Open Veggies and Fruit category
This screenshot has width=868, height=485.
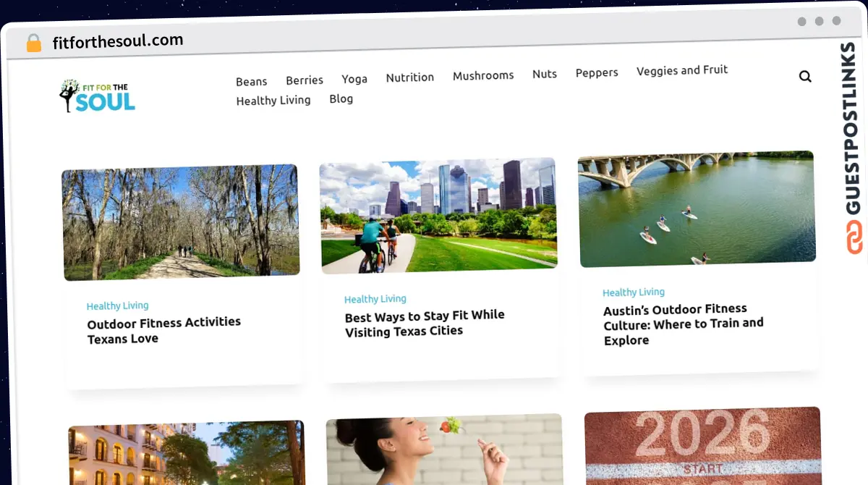tap(682, 70)
